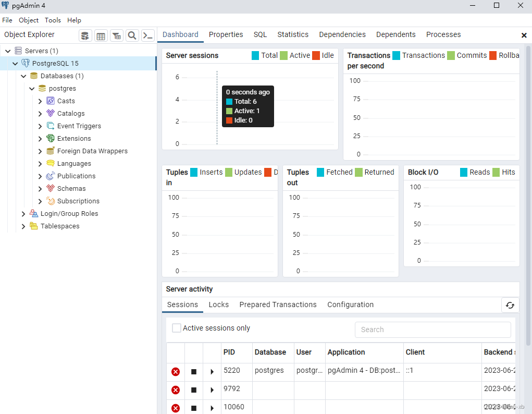The height and width of the screenshot is (414, 532).
Task: Click the sessions Search input field
Action: tap(433, 330)
